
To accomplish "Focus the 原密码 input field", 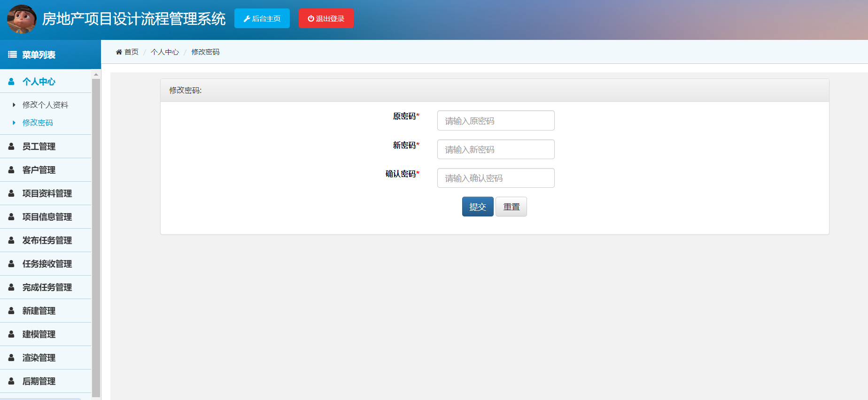I will click(x=496, y=121).
